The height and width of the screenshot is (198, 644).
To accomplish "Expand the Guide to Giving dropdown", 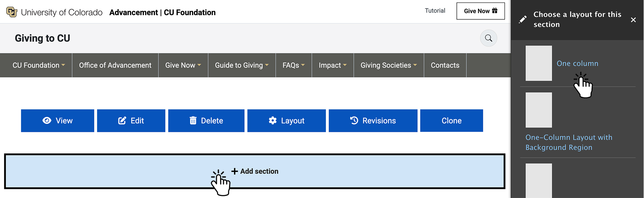I will point(242,65).
